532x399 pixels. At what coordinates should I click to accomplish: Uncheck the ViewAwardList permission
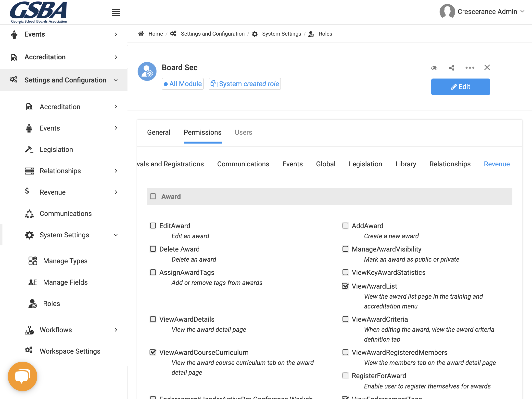[345, 286]
